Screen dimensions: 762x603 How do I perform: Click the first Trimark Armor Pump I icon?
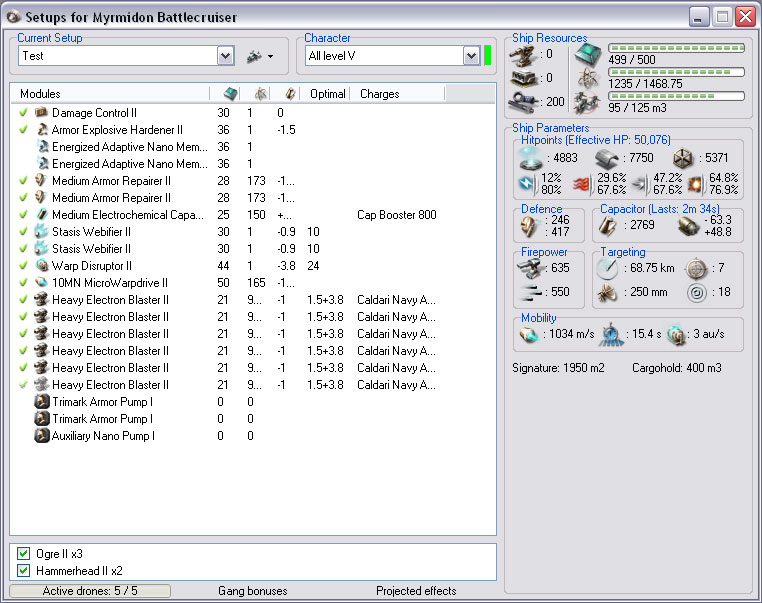(x=42, y=402)
